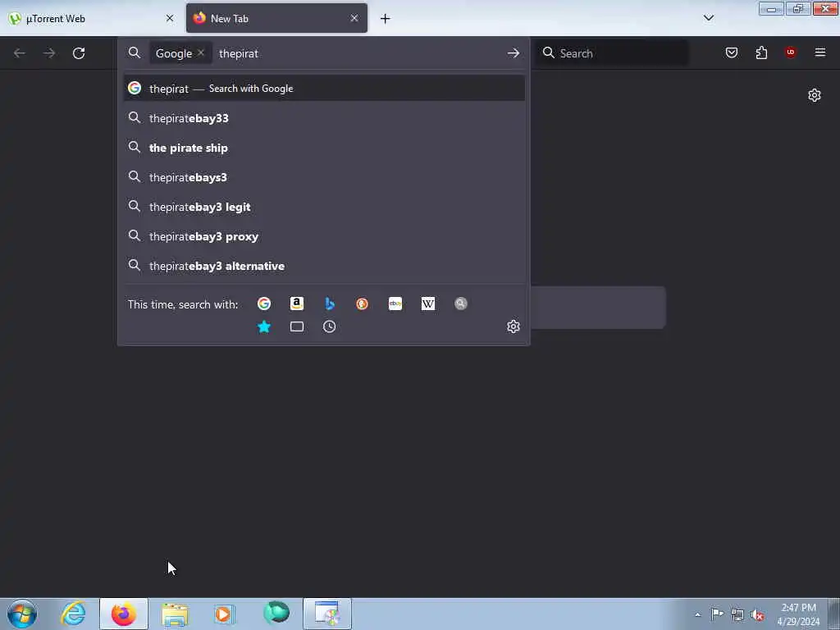
Task: Choose suggestion the pirate ship
Action: [x=324, y=148]
